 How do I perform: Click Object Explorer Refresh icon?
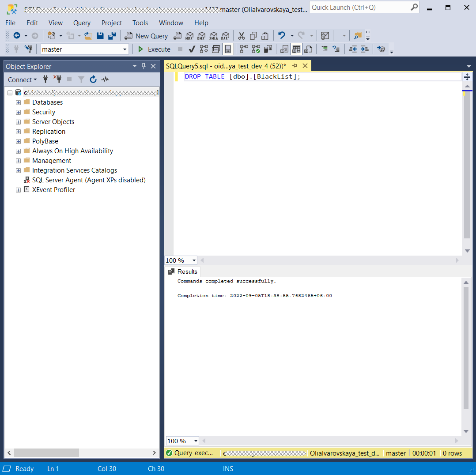tap(93, 79)
